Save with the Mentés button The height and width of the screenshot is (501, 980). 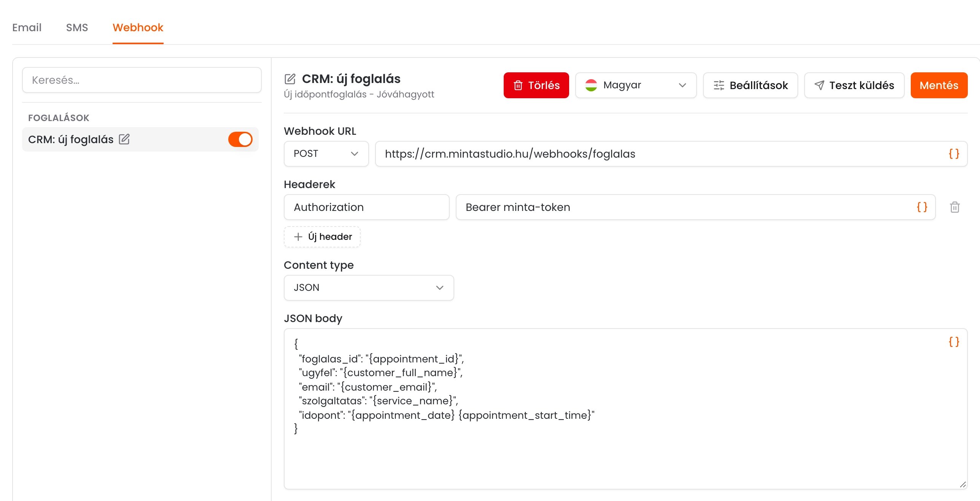point(939,85)
